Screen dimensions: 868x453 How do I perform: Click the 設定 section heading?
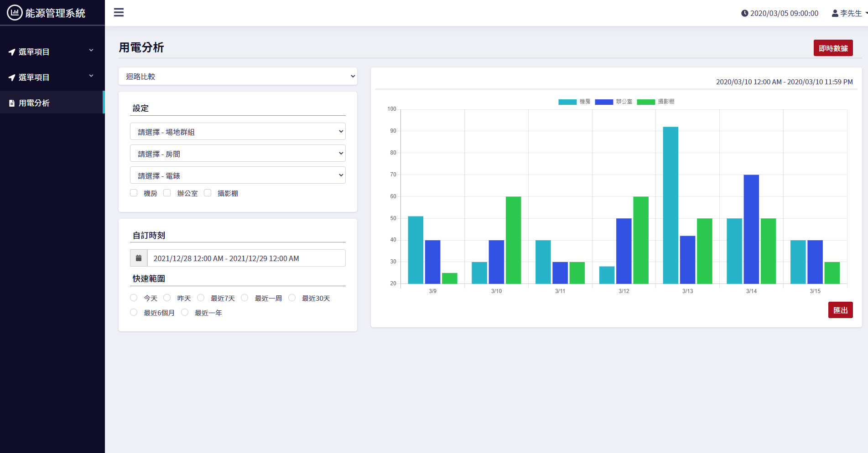pos(140,108)
